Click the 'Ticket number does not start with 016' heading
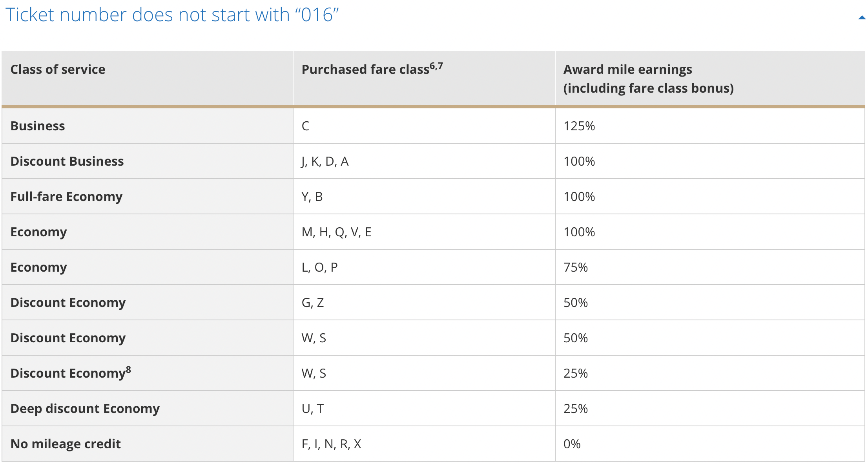Image resolution: width=868 pixels, height=464 pixels. click(173, 15)
